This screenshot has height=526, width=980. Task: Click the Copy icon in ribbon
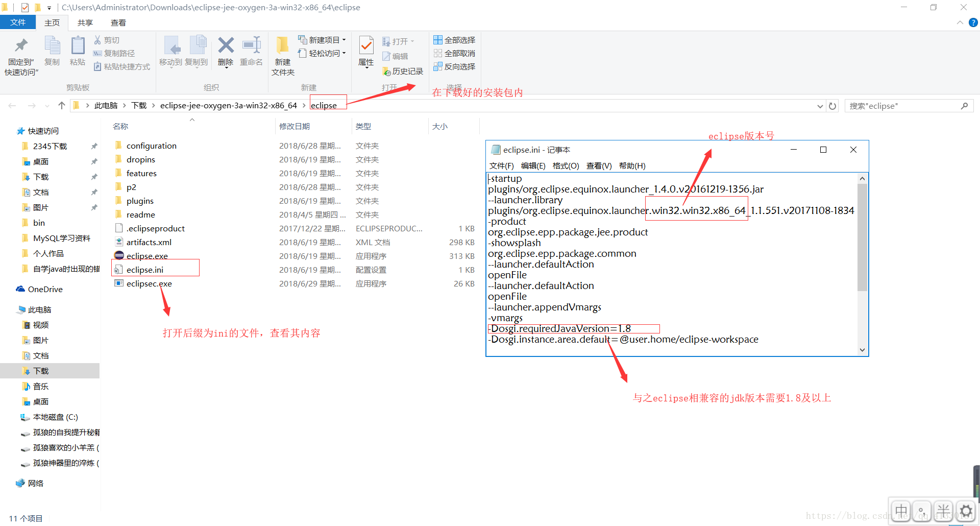[52, 46]
